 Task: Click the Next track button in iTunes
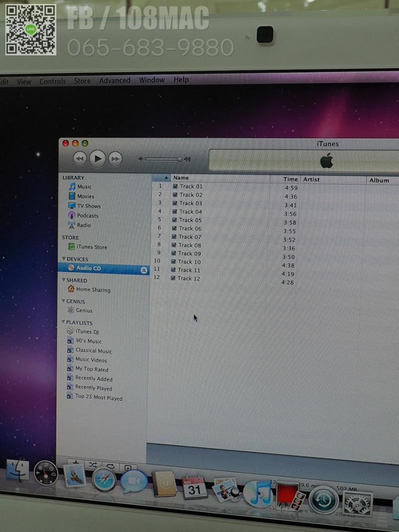(115, 159)
